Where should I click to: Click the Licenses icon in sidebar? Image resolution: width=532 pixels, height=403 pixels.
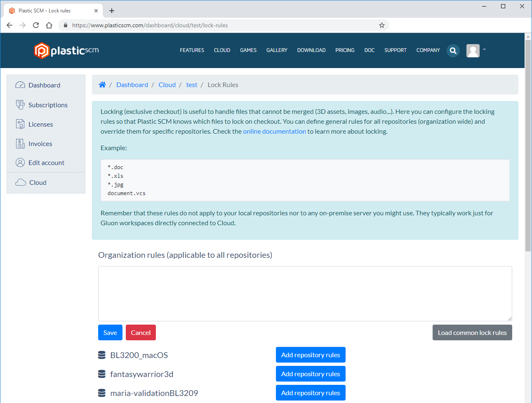tap(20, 124)
